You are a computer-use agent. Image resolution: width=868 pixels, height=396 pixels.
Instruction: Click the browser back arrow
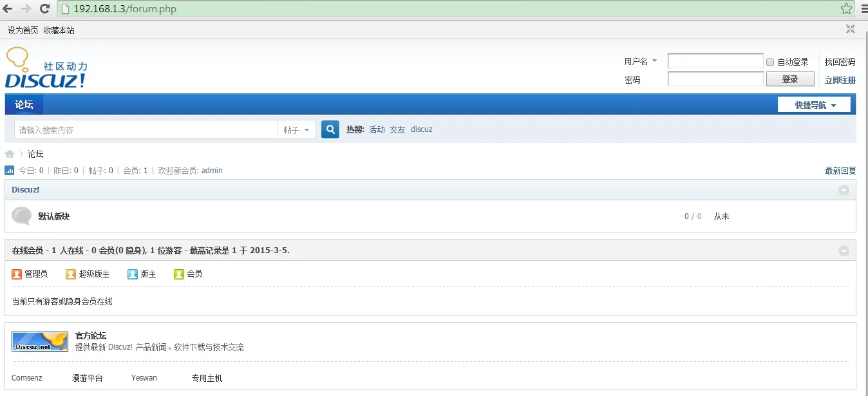coord(8,9)
